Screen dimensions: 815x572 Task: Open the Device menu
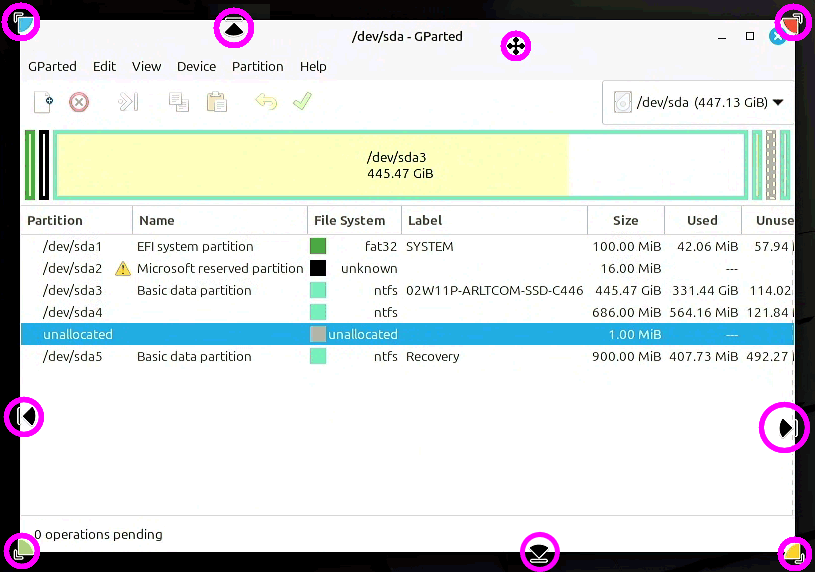tap(196, 67)
